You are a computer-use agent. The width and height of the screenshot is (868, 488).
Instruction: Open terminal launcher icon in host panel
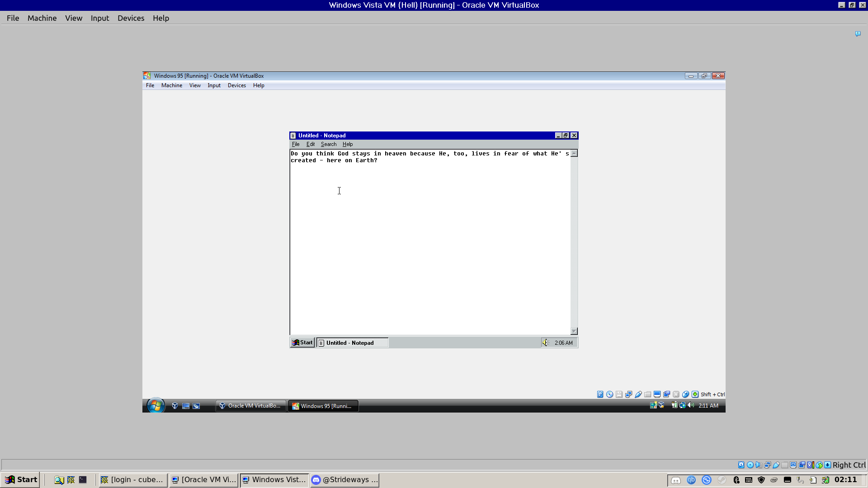83,480
